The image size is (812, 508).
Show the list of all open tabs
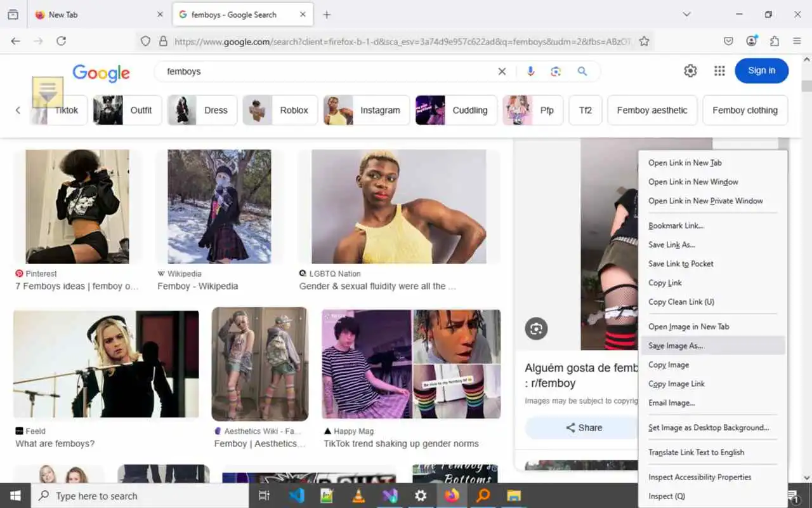point(686,15)
